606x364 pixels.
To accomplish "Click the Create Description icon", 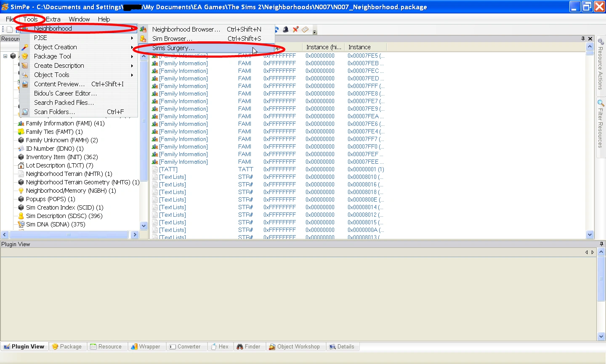I will pos(25,66).
